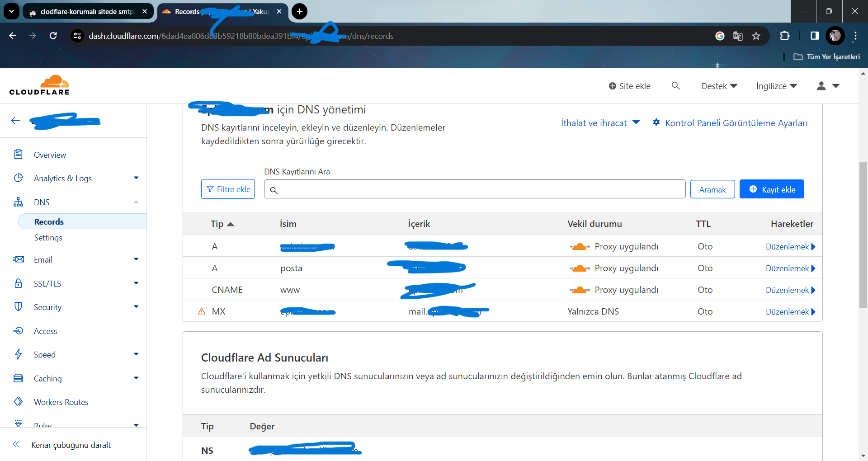
Task: Click the SSL/TLS padlock icon
Action: tap(18, 283)
